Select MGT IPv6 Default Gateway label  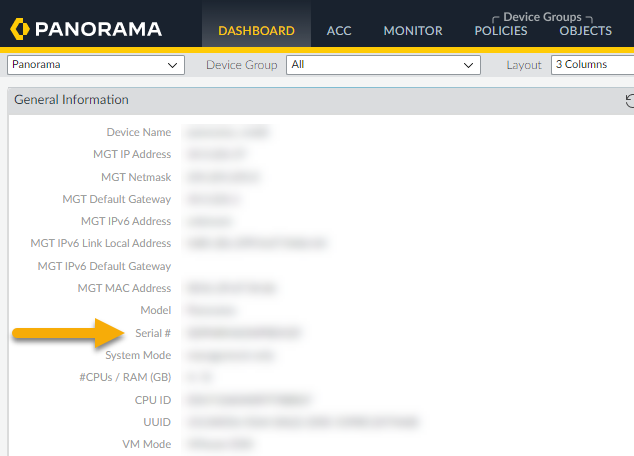click(104, 266)
